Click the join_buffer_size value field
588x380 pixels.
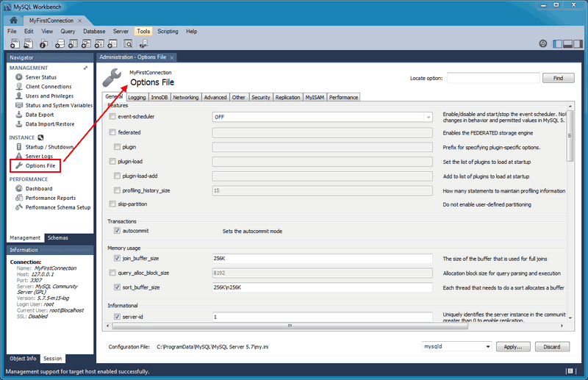click(322, 259)
